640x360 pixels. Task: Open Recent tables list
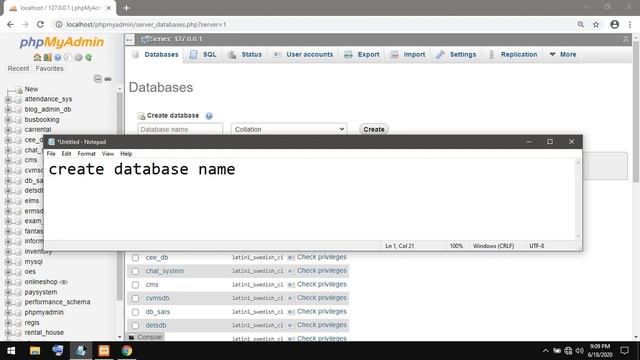tap(18, 69)
